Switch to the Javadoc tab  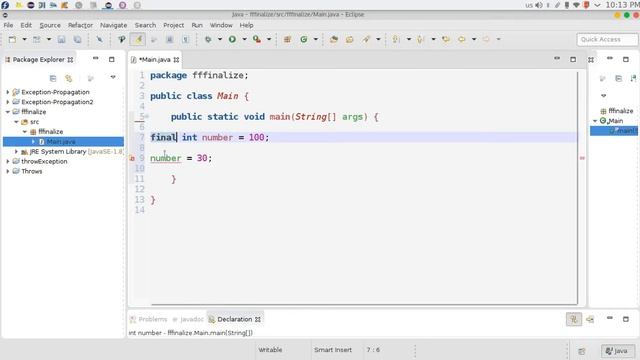click(x=188, y=319)
